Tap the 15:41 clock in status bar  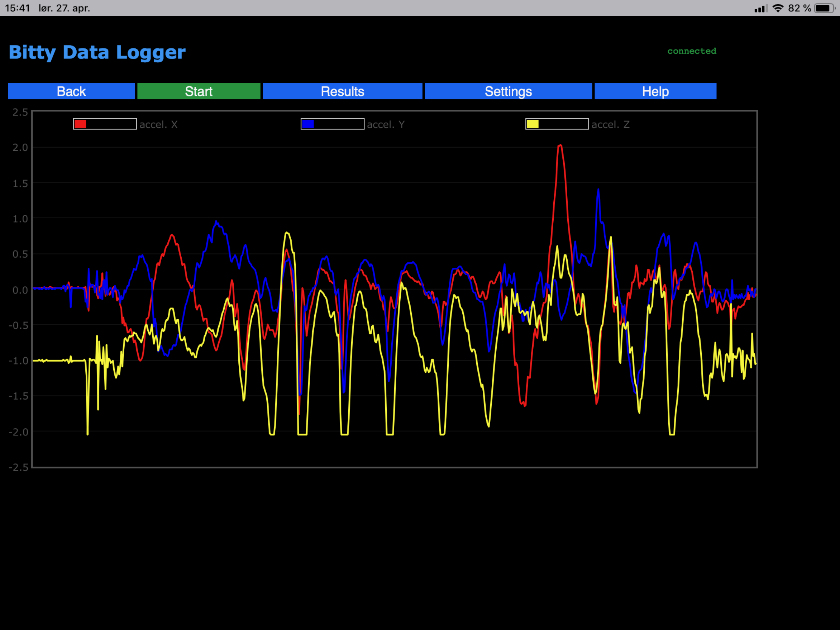pos(17,8)
